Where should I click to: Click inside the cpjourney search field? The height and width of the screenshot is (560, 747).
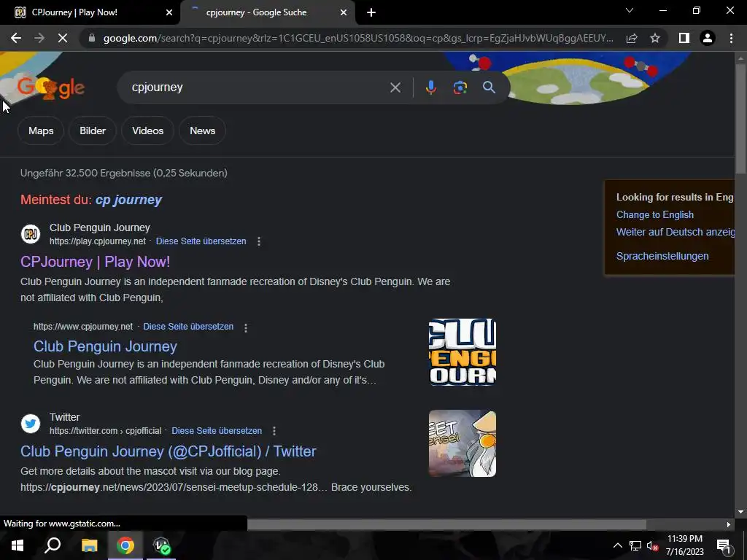(x=258, y=87)
